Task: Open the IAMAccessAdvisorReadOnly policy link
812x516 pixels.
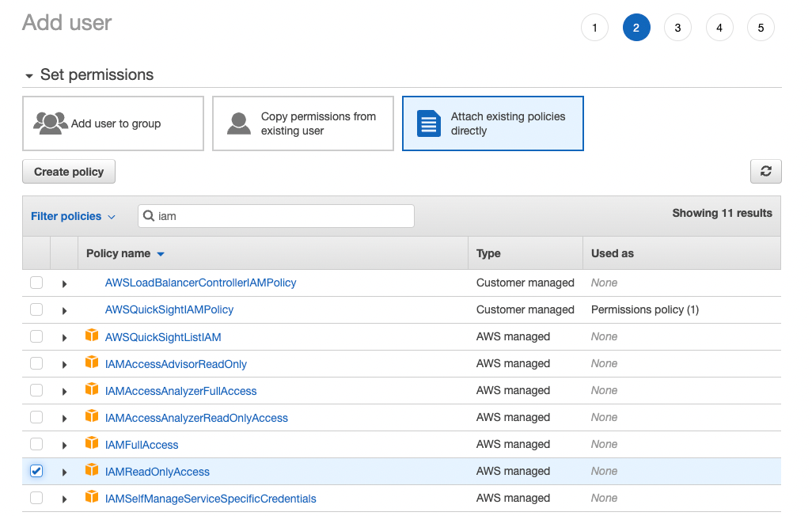Action: (176, 364)
